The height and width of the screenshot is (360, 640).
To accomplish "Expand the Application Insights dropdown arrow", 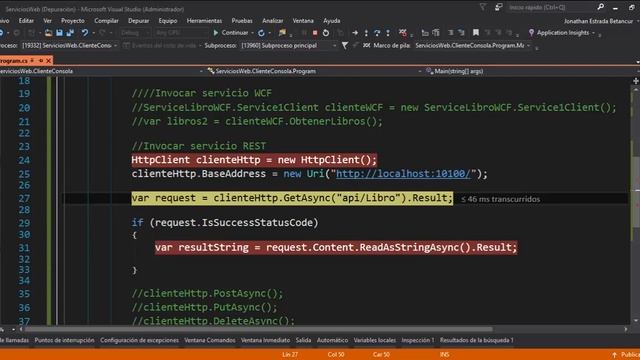I will click(x=593, y=33).
